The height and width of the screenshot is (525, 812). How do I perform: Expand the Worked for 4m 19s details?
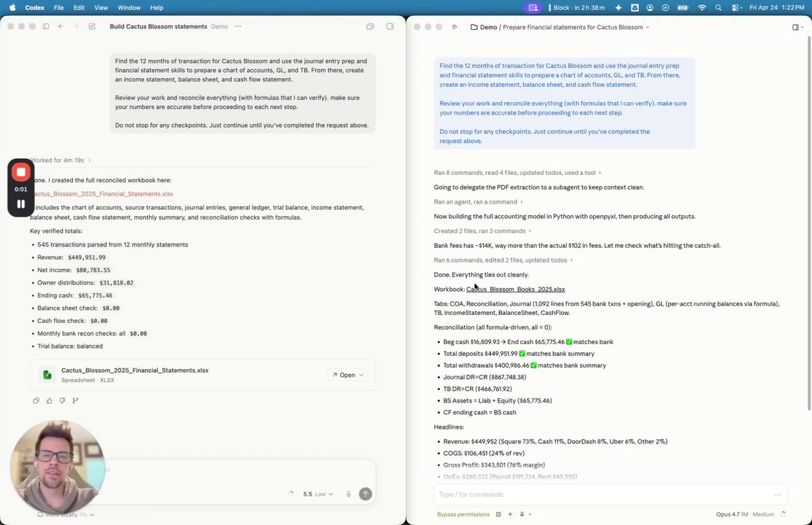tap(61, 160)
